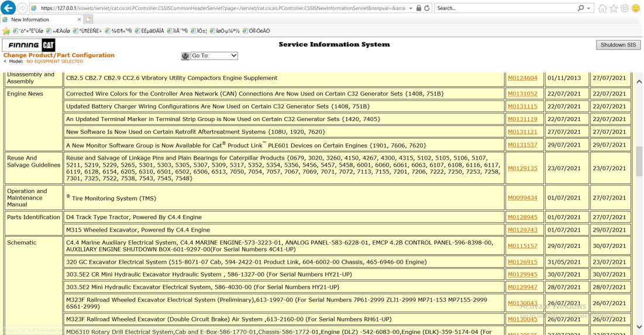This screenshot has height=335, width=644.
Task: Open document link M0130045
Action: tap(522, 319)
